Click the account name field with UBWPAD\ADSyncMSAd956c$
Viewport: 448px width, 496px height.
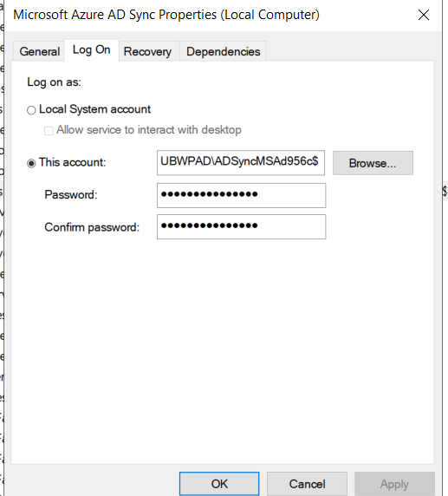pyautogui.click(x=241, y=163)
